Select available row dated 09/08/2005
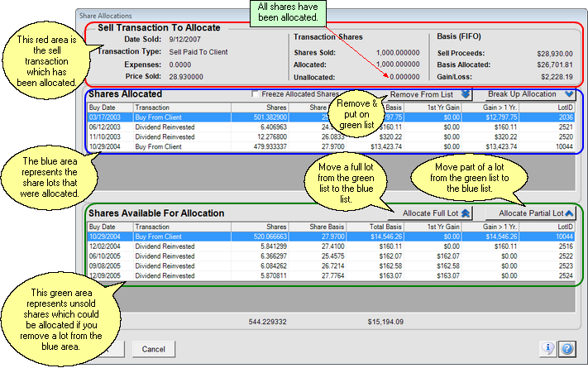 331,266
